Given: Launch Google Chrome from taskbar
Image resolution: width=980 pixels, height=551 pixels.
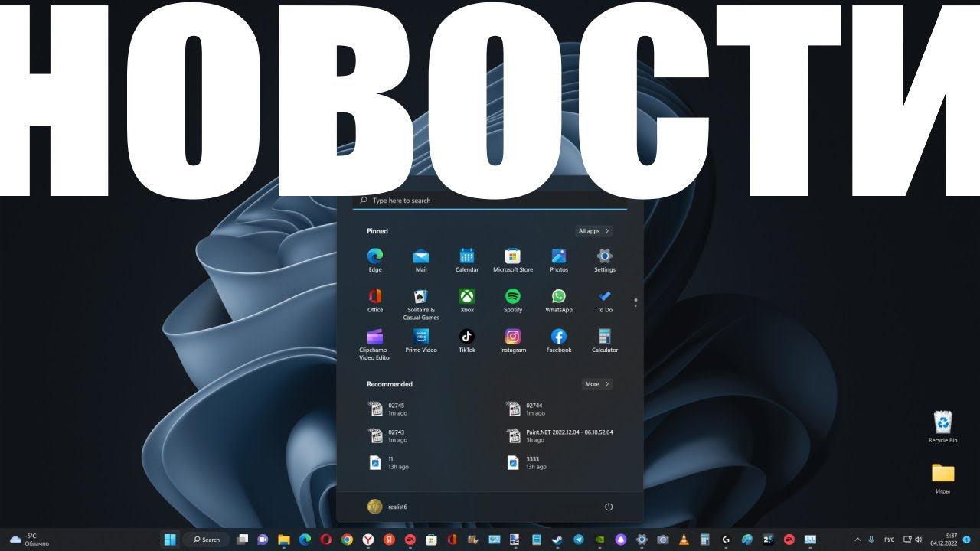Looking at the screenshot, I should [347, 540].
